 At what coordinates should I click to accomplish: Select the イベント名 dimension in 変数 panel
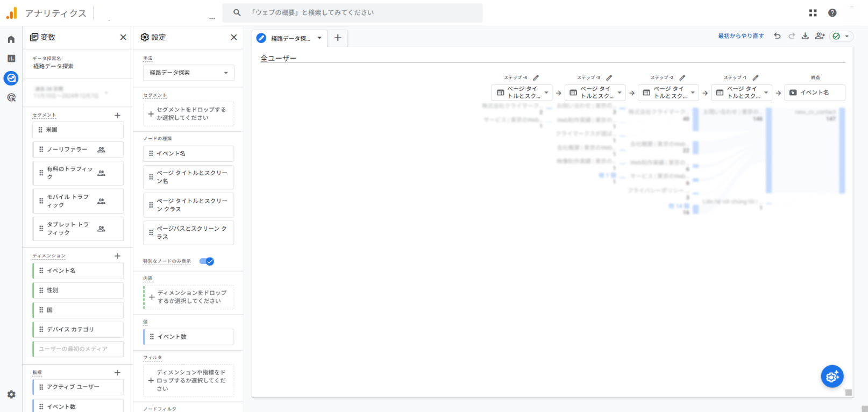[x=78, y=271]
